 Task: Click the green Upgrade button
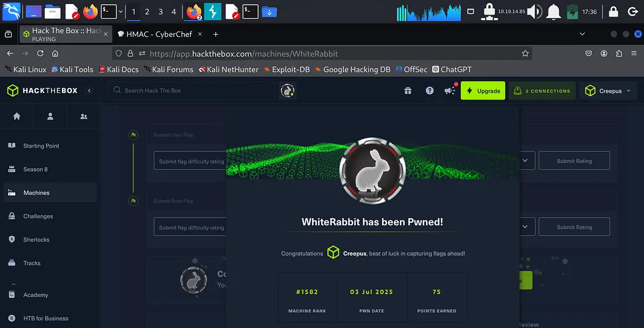(x=483, y=91)
